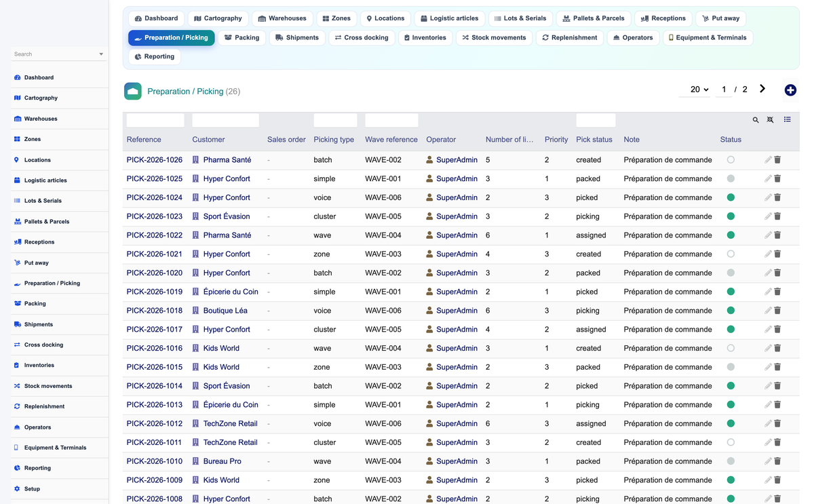Click grey status dot of PICK-2026-1015
The height and width of the screenshot is (504, 814).
[731, 367]
